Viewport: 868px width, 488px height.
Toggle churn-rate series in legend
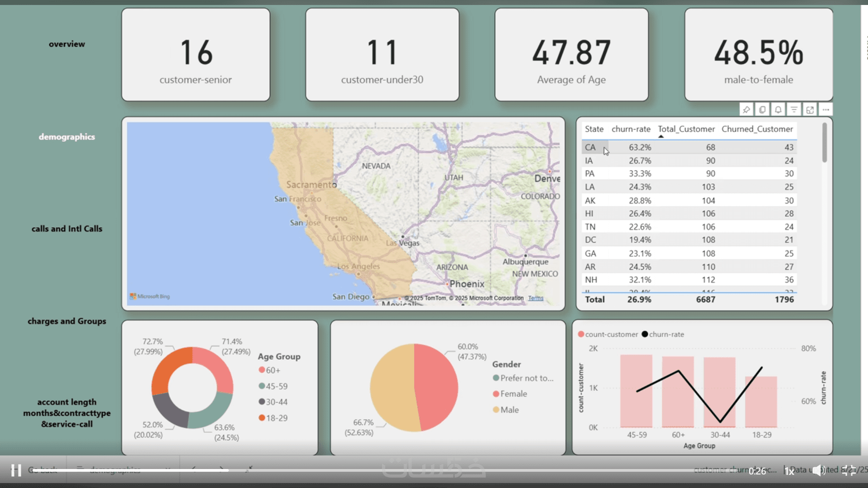(662, 334)
